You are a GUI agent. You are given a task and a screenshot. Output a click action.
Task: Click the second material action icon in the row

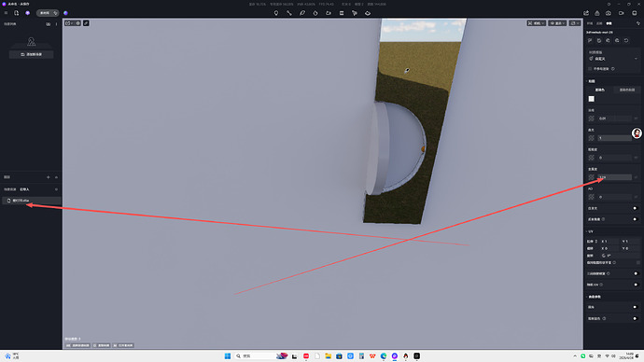[x=599, y=41]
